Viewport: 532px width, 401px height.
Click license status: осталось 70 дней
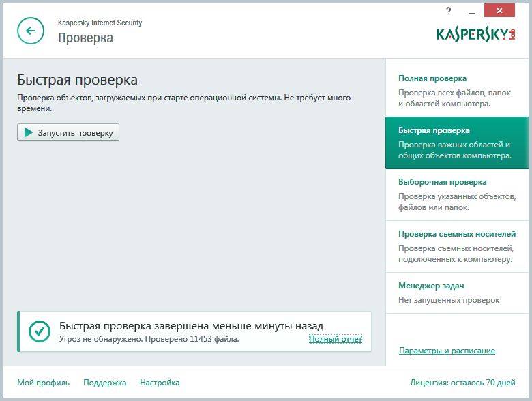click(x=462, y=383)
